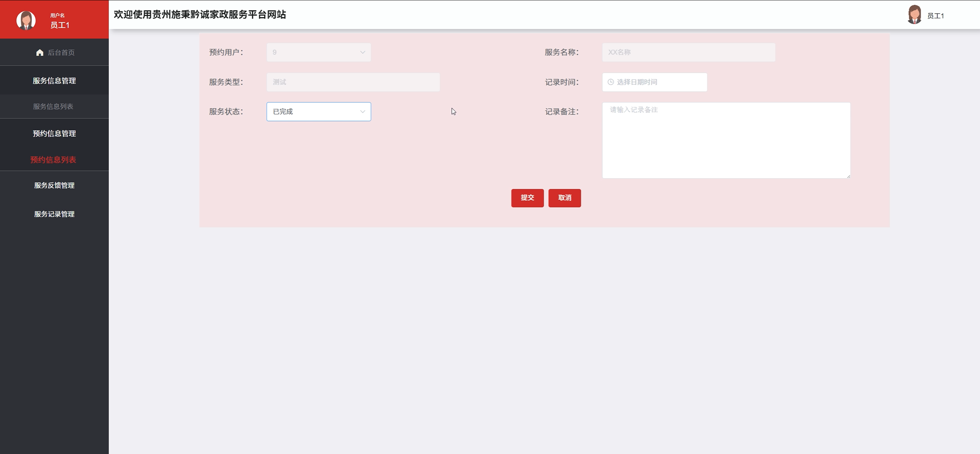
Task: Go to 后台首页 dashboard
Action: coord(61,52)
